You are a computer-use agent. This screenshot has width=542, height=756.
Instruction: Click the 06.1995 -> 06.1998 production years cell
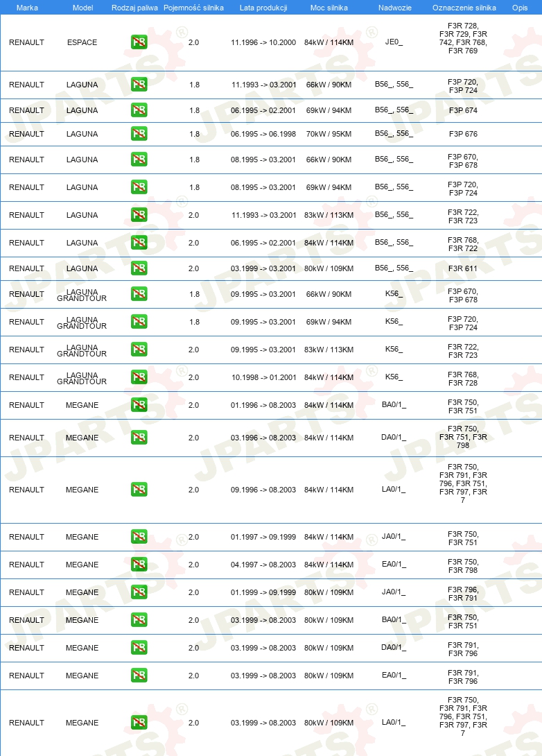[263, 134]
